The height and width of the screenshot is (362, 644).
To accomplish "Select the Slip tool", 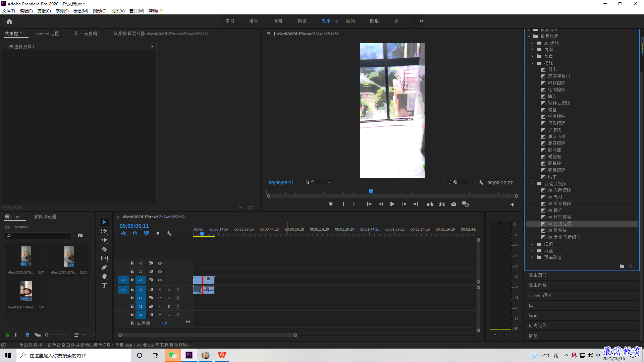I will [104, 258].
